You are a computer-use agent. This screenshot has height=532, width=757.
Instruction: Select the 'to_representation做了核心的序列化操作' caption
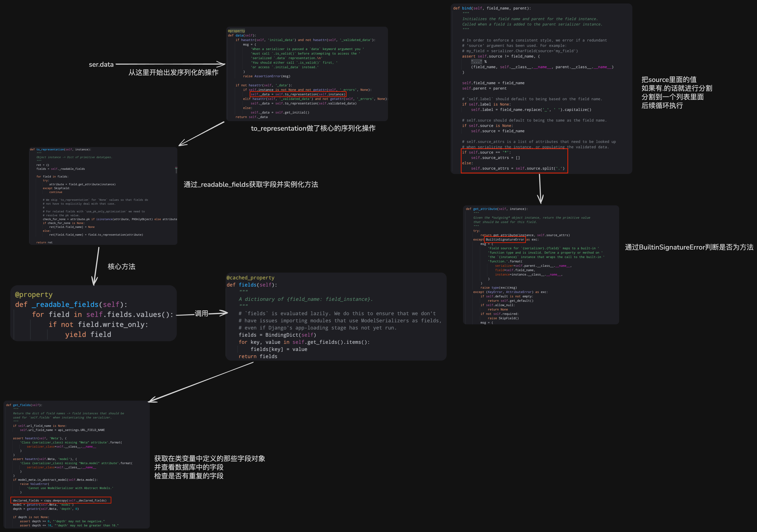tap(313, 128)
